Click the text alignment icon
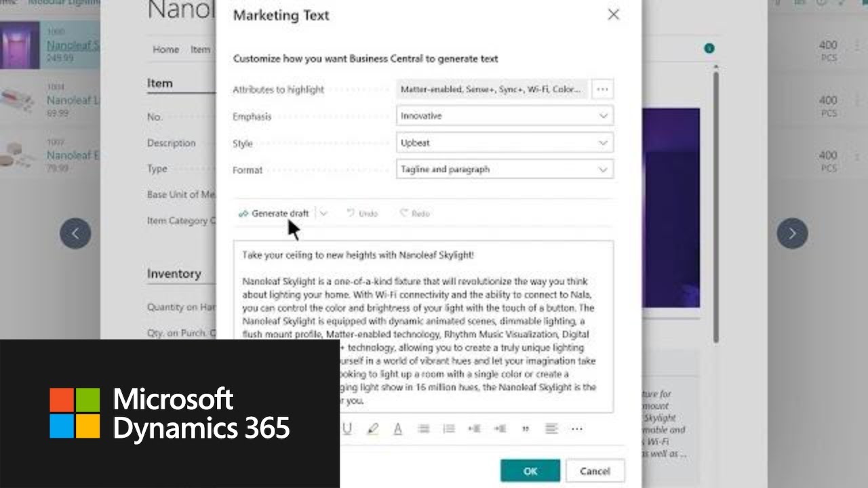This screenshot has width=868, height=488. [551, 428]
